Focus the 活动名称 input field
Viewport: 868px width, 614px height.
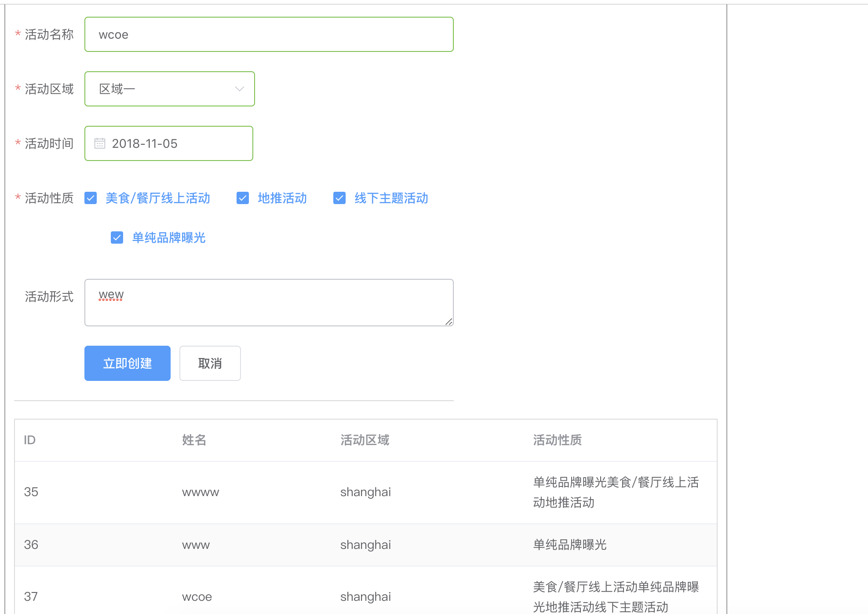[269, 35]
